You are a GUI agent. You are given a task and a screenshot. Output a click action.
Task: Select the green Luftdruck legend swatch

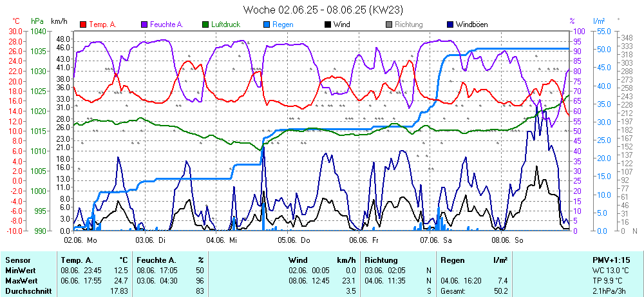click(x=206, y=24)
